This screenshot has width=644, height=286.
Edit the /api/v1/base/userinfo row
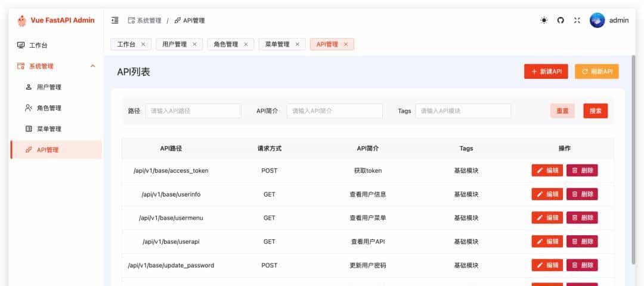point(547,194)
